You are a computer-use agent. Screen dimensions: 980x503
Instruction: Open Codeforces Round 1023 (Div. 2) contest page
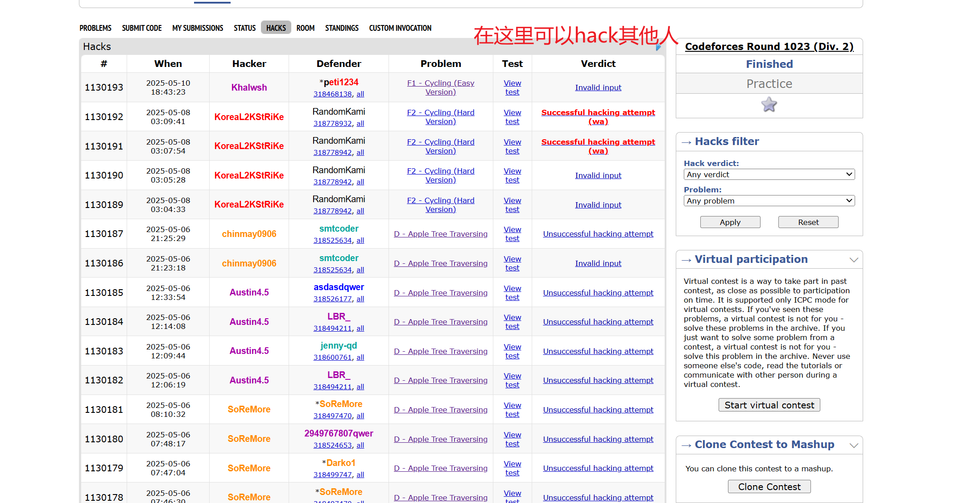(x=769, y=46)
